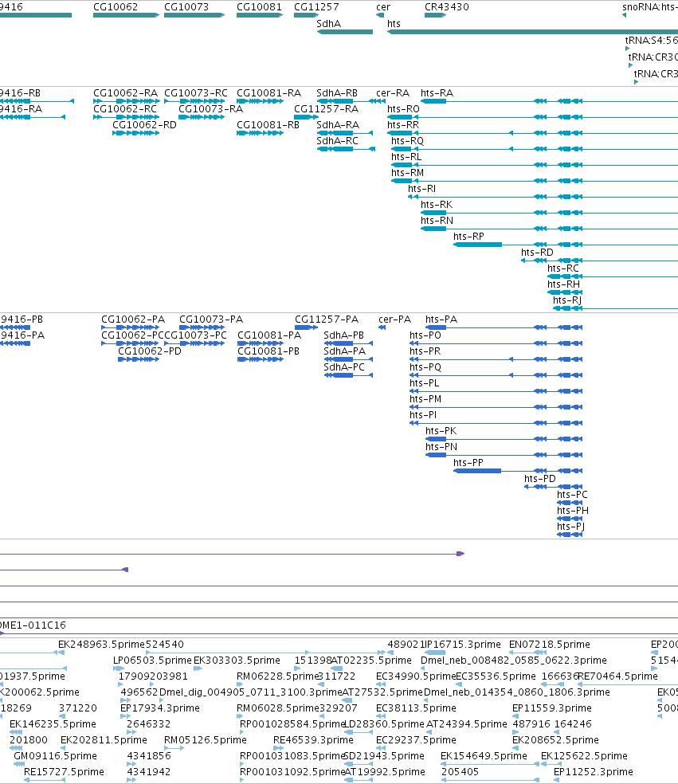Screen dimensions: 678x784
Task: Click the EK248963.5prime EST label
Action: (101, 645)
